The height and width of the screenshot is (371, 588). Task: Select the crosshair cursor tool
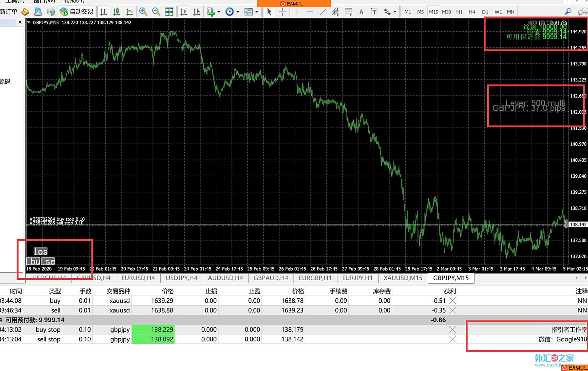(x=283, y=12)
